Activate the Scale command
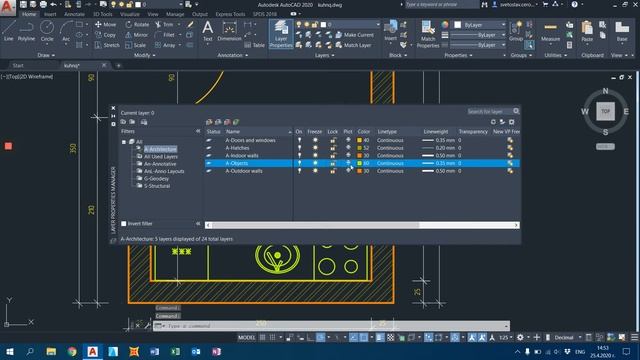The height and width of the screenshot is (360, 640). (x=136, y=45)
